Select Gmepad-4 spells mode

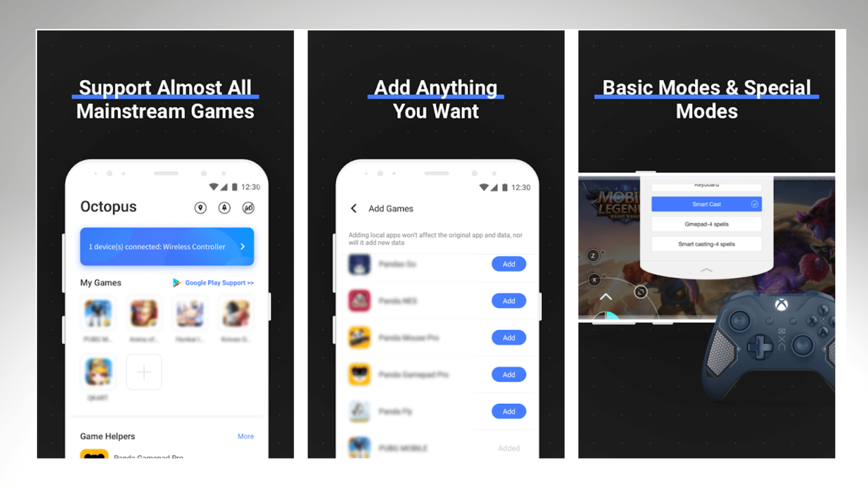tap(706, 224)
